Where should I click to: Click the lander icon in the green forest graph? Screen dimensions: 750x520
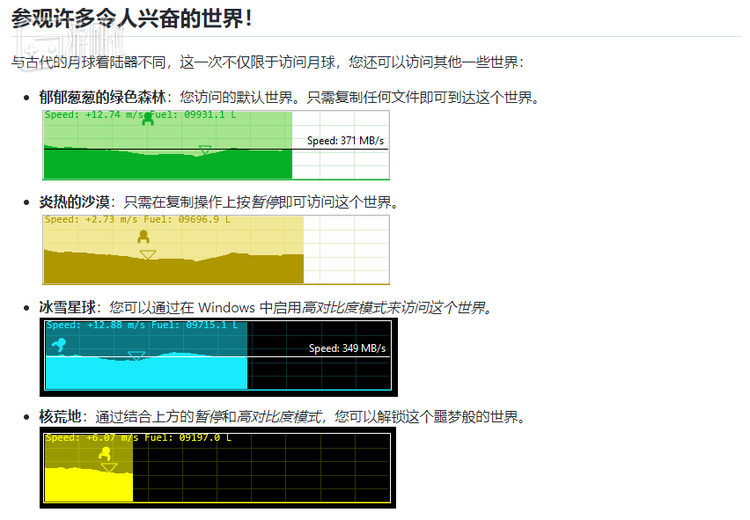148,119
